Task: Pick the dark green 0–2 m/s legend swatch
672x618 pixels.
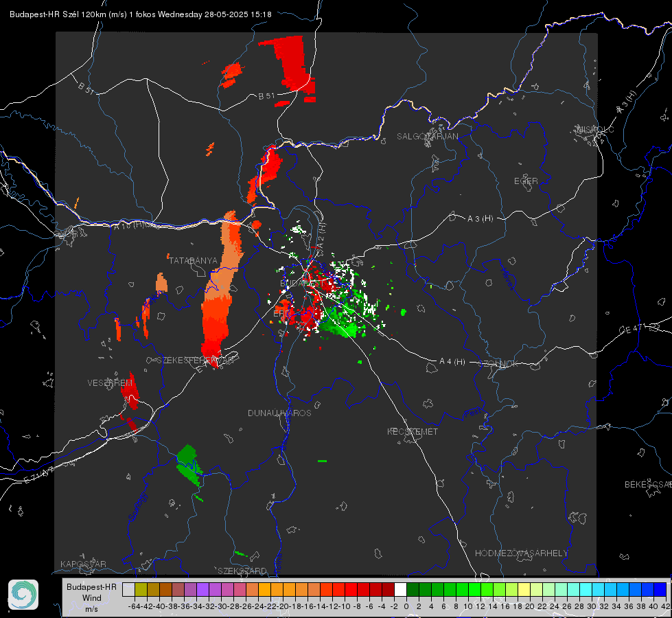Action: click(413, 589)
